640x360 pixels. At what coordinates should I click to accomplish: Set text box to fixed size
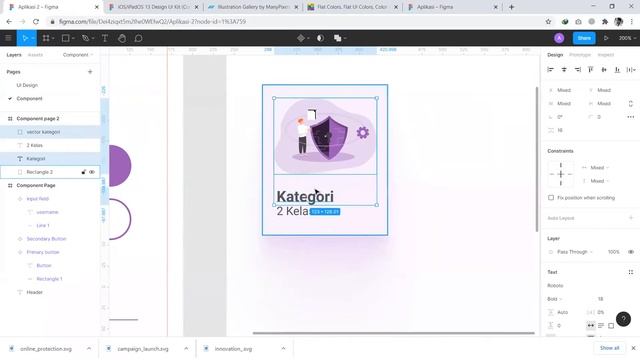[611, 325]
